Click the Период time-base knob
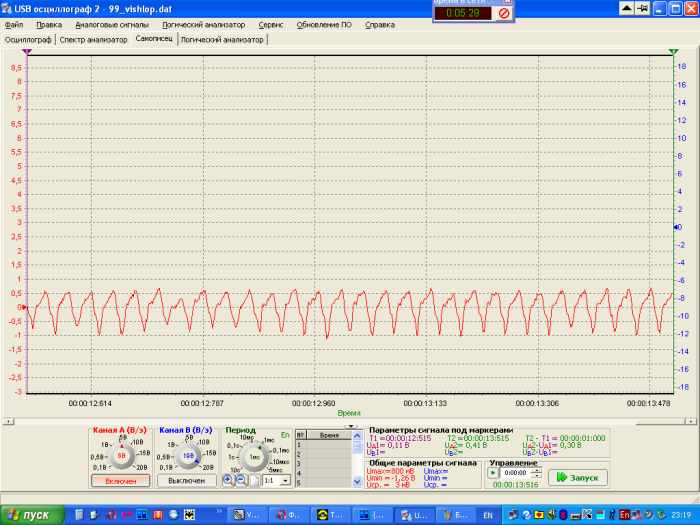This screenshot has width=700, height=525. click(254, 457)
